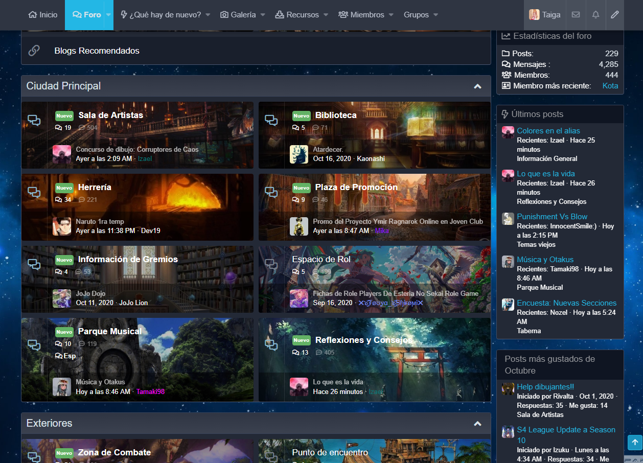Open ¿Qué hay de nuevo? menu item
The width and height of the screenshot is (644, 464).
point(161,15)
